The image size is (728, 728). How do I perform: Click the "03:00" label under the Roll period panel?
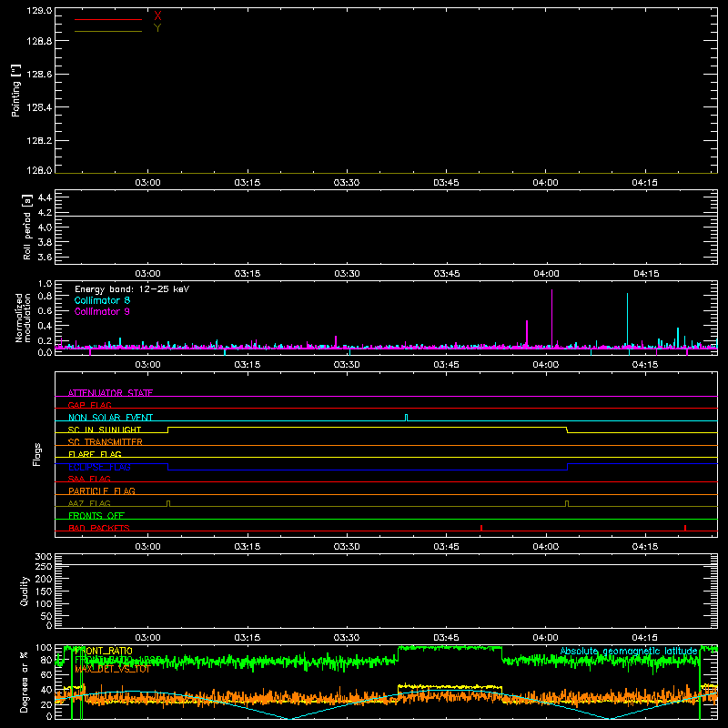[x=147, y=274]
